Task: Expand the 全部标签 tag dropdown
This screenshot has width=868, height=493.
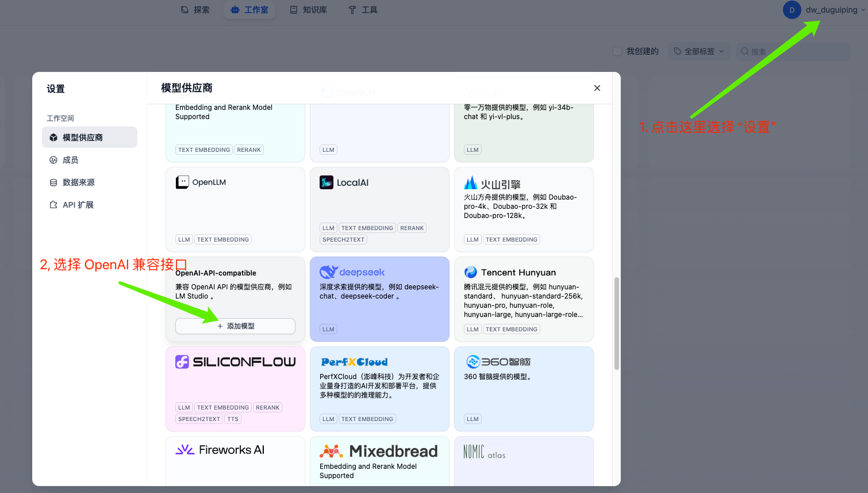Action: (699, 51)
